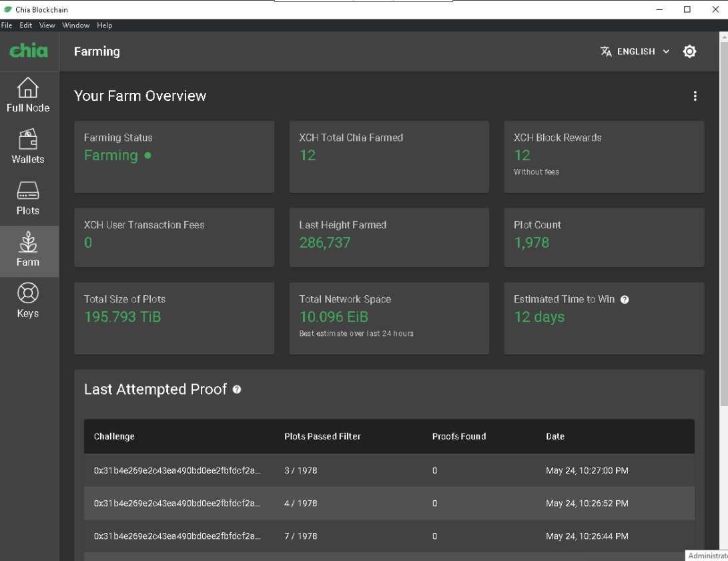
Task: Select challenge hash in the 10:27:00 PM row
Action: point(177,470)
